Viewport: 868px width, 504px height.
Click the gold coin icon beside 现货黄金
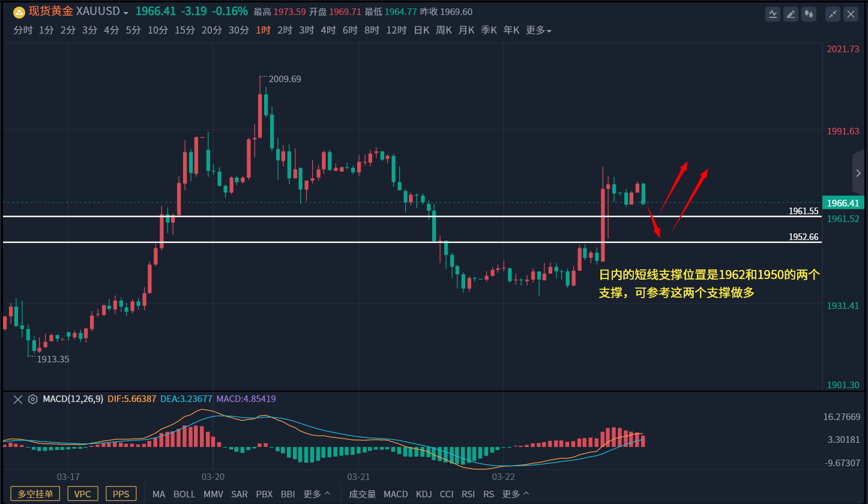[19, 12]
